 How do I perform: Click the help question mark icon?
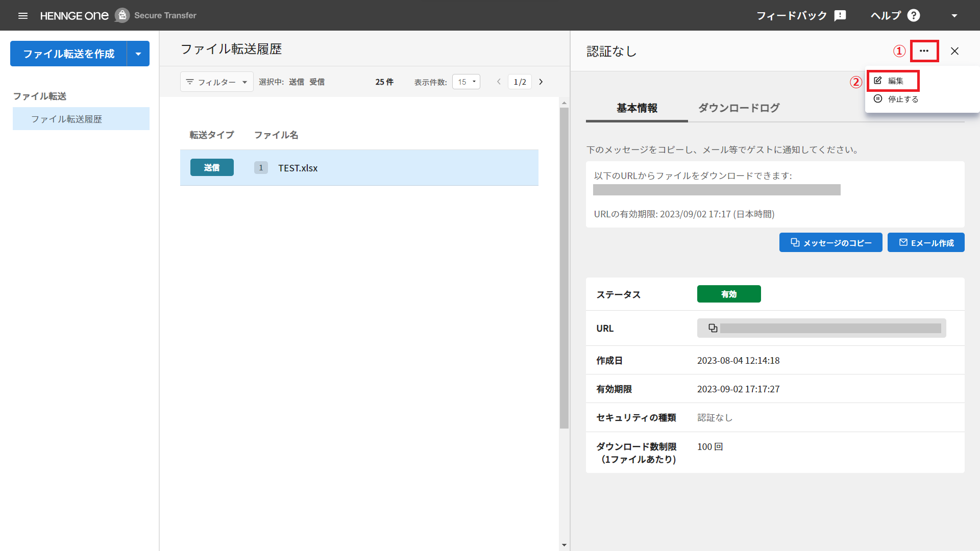tap(914, 16)
